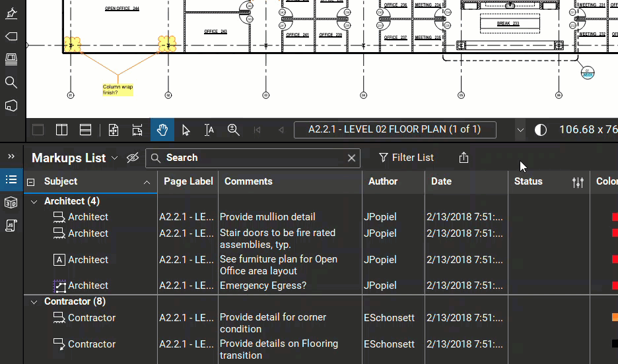The width and height of the screenshot is (618, 364).
Task: Select the Emergency Egress? markup row
Action: (321, 286)
